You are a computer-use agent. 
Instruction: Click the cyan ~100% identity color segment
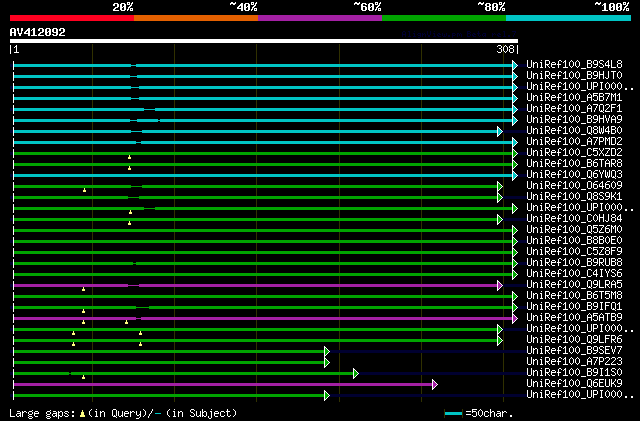pyautogui.click(x=569, y=18)
